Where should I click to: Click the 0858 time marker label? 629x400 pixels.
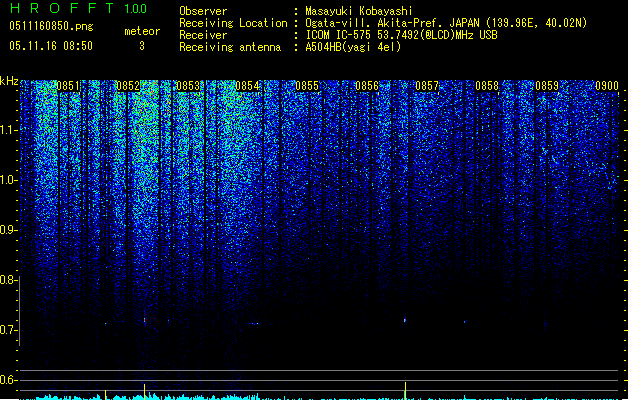tap(487, 86)
